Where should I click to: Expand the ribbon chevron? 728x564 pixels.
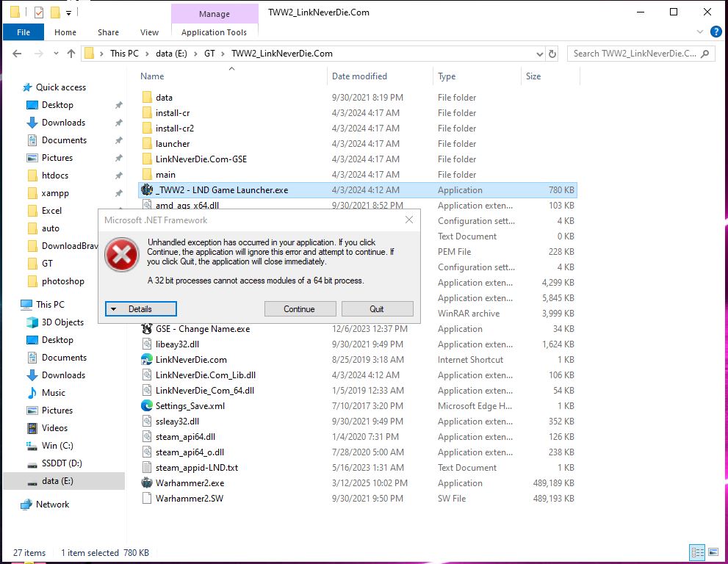(700, 32)
